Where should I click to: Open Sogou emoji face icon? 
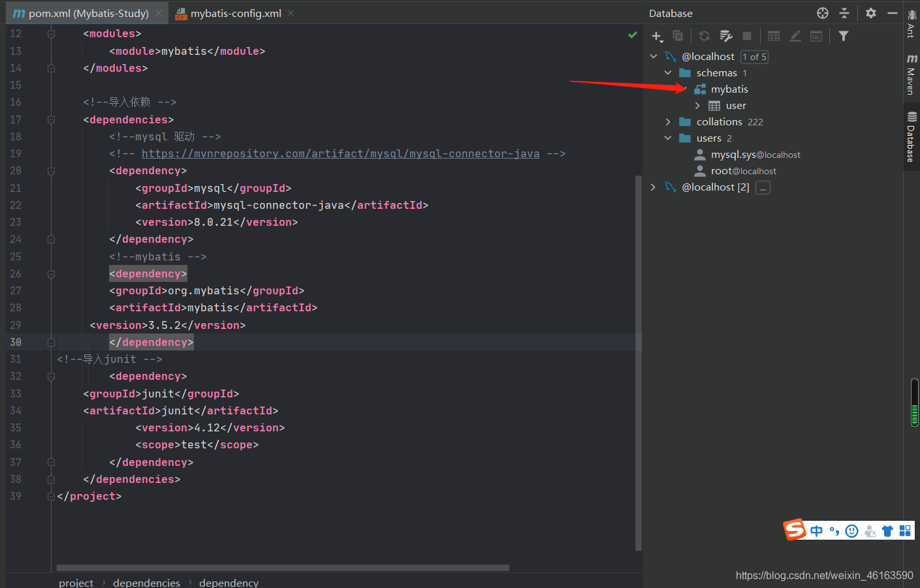point(851,531)
